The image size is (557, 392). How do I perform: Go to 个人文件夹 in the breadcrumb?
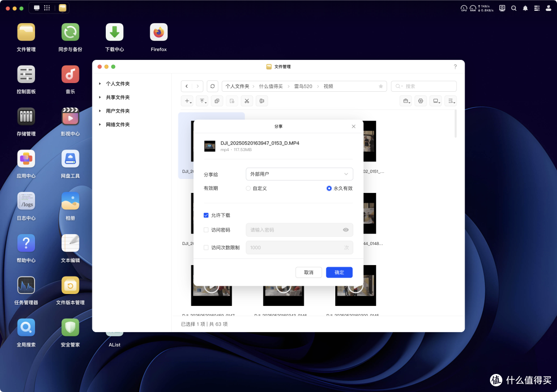(237, 86)
